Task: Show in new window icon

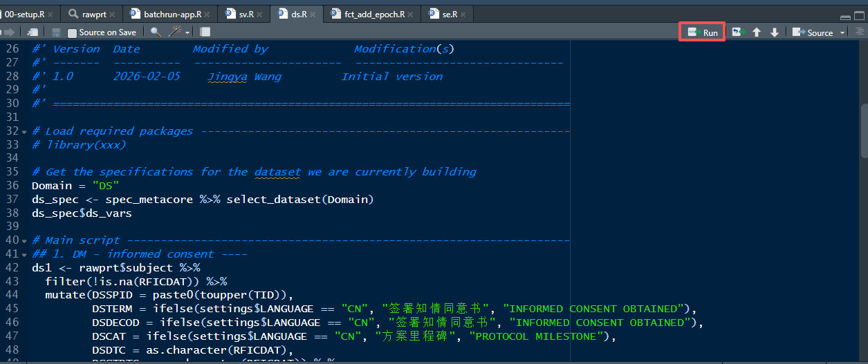Action: (33, 32)
